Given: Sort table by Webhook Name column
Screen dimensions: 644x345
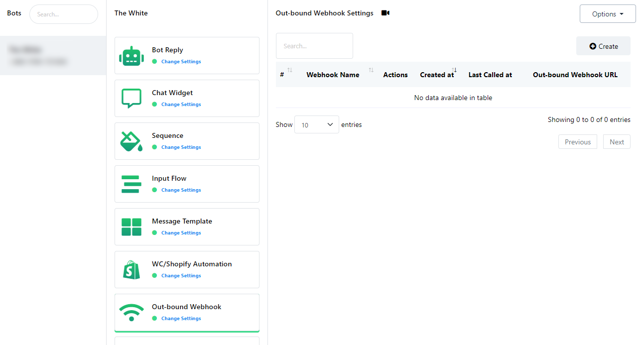Looking at the screenshot, I should [333, 75].
